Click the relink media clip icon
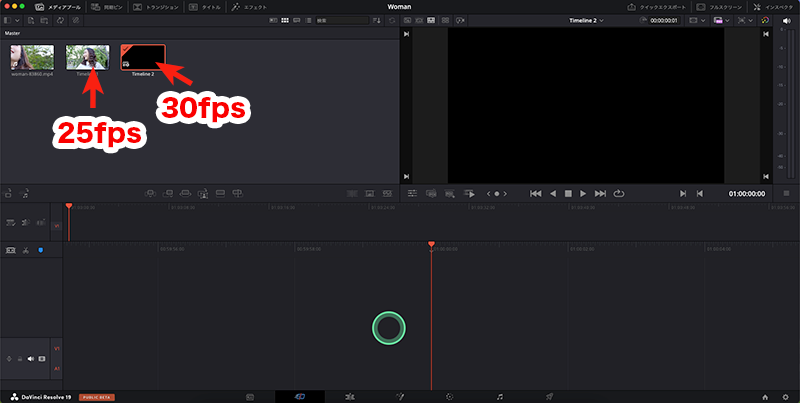800x403 pixels. point(75,20)
